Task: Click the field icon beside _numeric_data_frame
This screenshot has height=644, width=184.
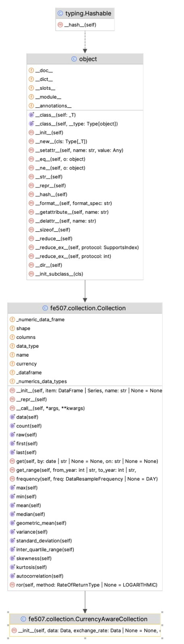Action: pos(12,320)
